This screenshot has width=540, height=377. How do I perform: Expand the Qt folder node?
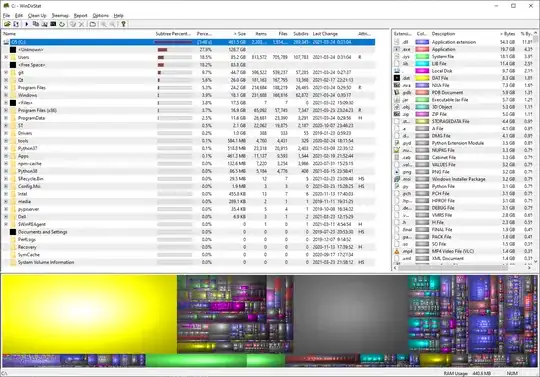[6, 80]
